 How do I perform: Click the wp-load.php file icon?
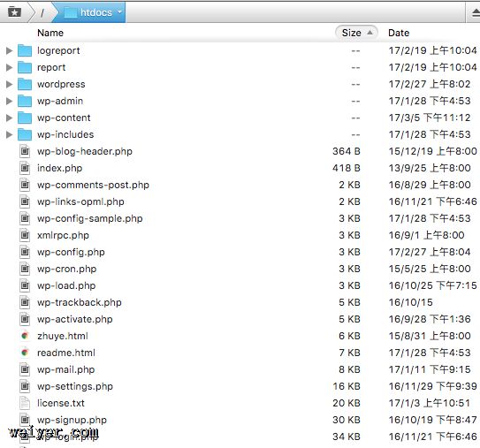pyautogui.click(x=25, y=285)
